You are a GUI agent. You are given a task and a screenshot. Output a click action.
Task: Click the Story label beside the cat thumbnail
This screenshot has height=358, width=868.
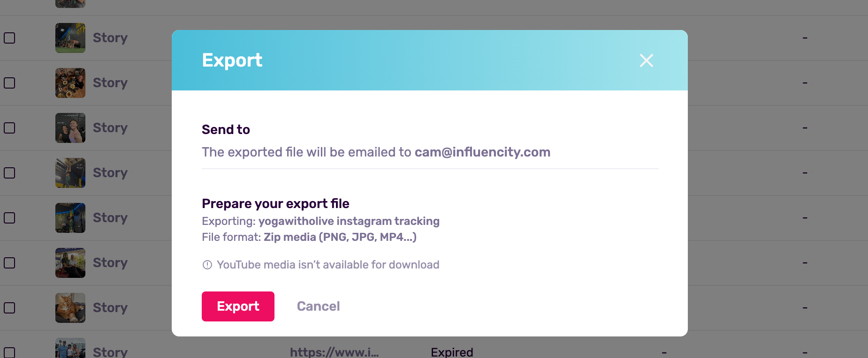(110, 308)
